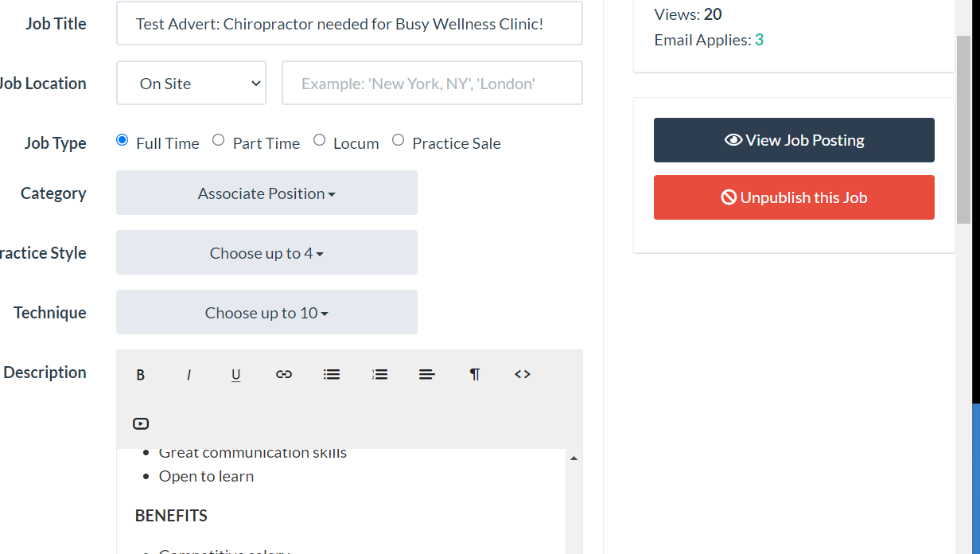This screenshot has width=980, height=554.
Task: Open the On Site location dropdown
Action: [x=191, y=83]
